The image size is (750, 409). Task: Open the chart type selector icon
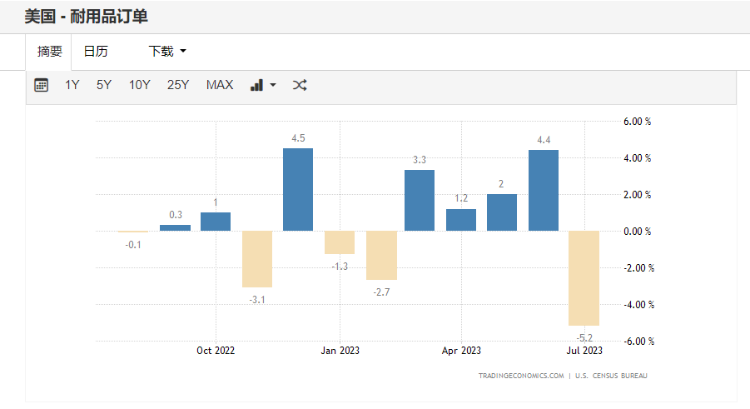257,85
